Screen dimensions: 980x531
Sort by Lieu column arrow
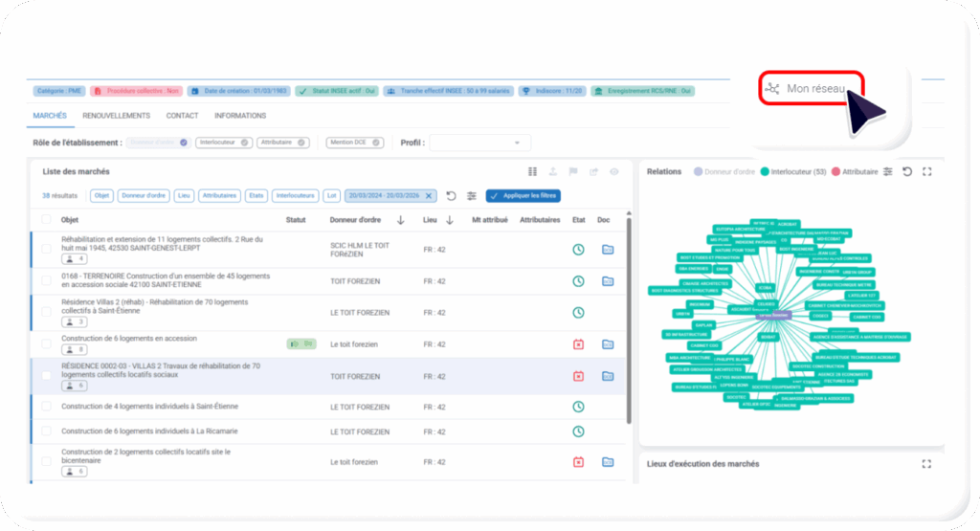coord(449,220)
